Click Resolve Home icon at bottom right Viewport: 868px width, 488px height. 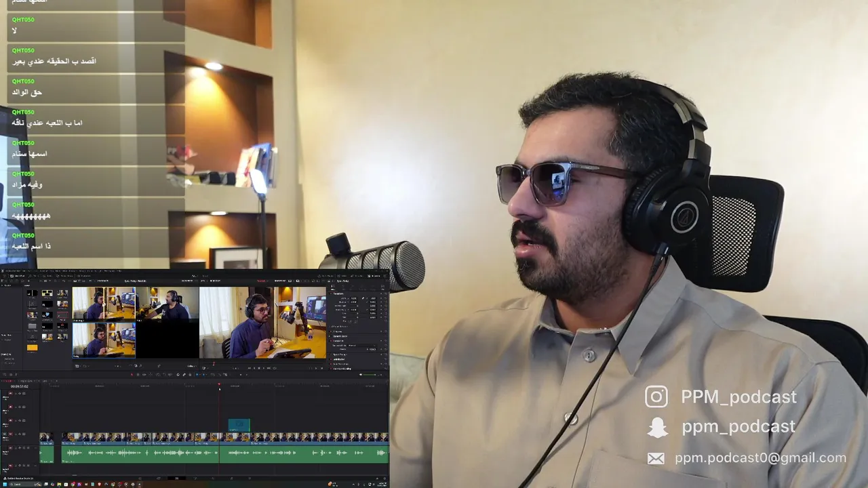377,479
